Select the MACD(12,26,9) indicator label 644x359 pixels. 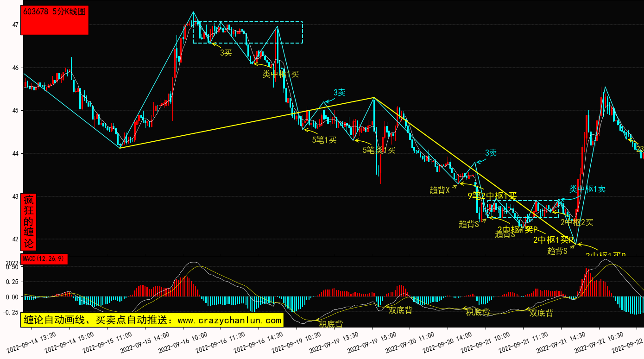(44, 259)
